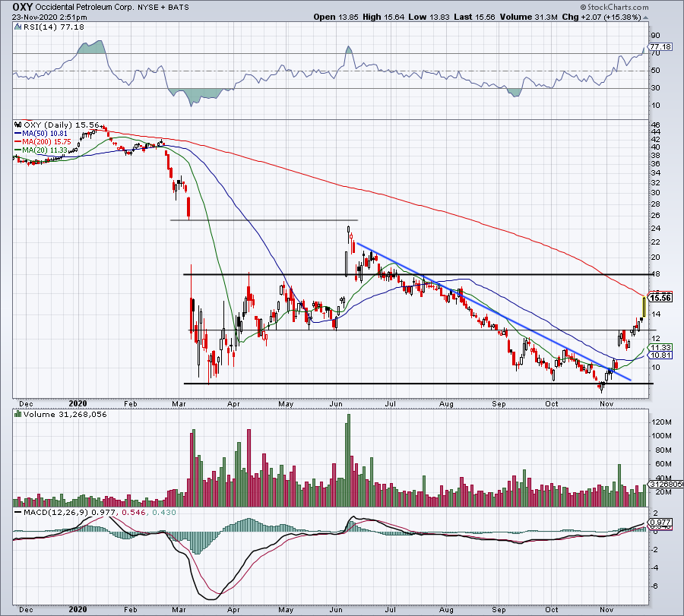684x616 pixels.
Task: Click the 'MA(50) 10.81' legend entry
Action: tap(45, 134)
